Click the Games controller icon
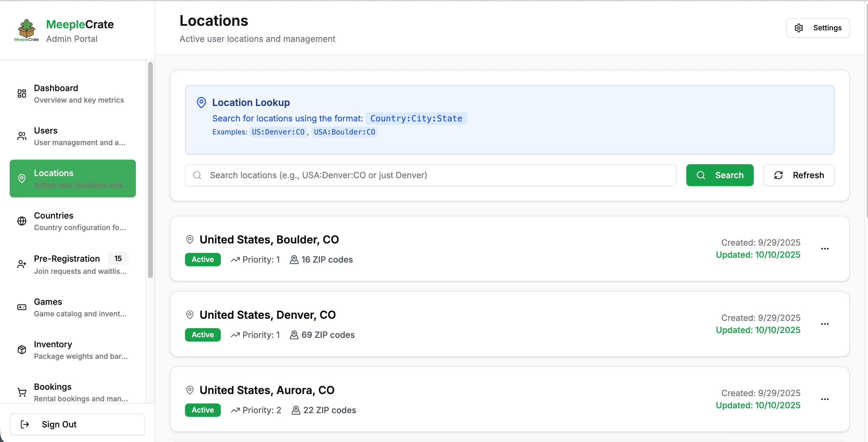This screenshot has height=442, width=868. pos(22,307)
